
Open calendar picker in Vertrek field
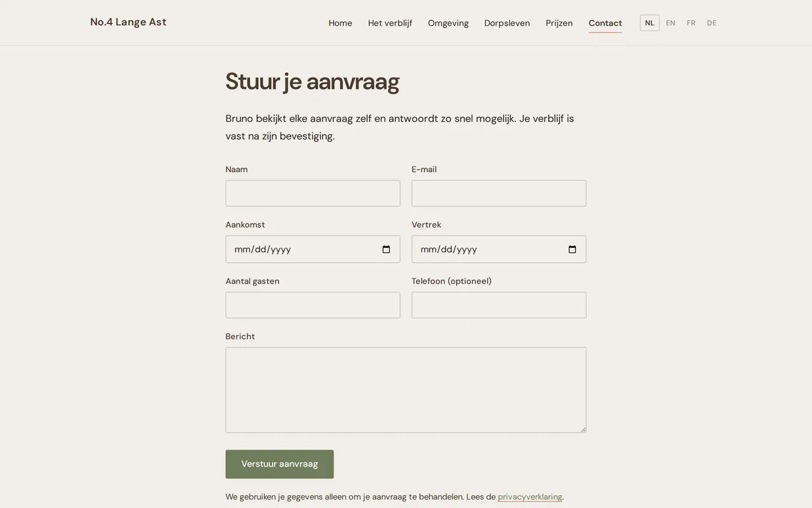point(572,250)
